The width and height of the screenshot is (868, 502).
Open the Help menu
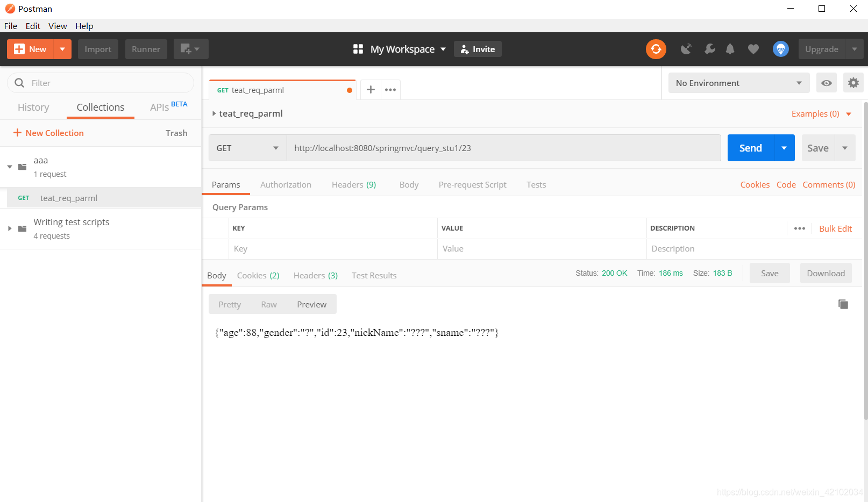click(84, 26)
